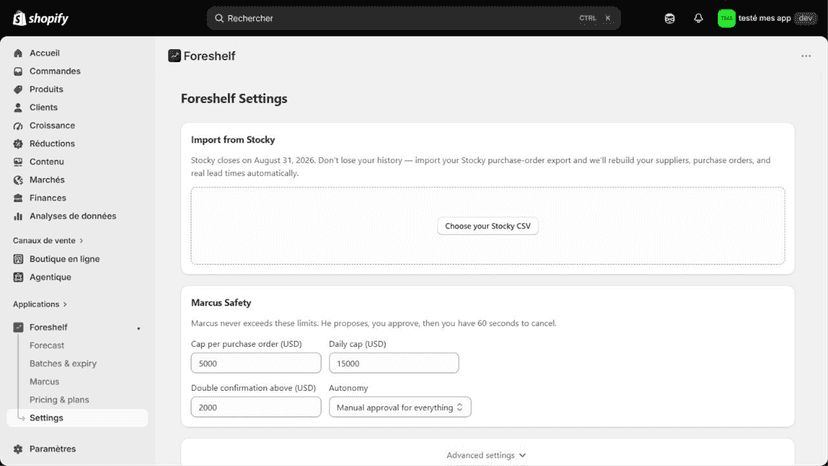Click the Foreshelf sidebar app icon
This screenshot has height=466, width=828.
coord(18,327)
